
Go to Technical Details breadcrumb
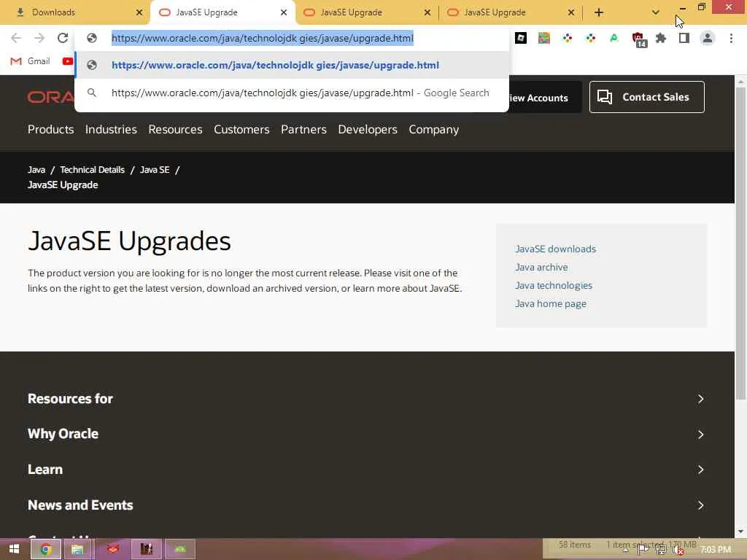click(92, 170)
